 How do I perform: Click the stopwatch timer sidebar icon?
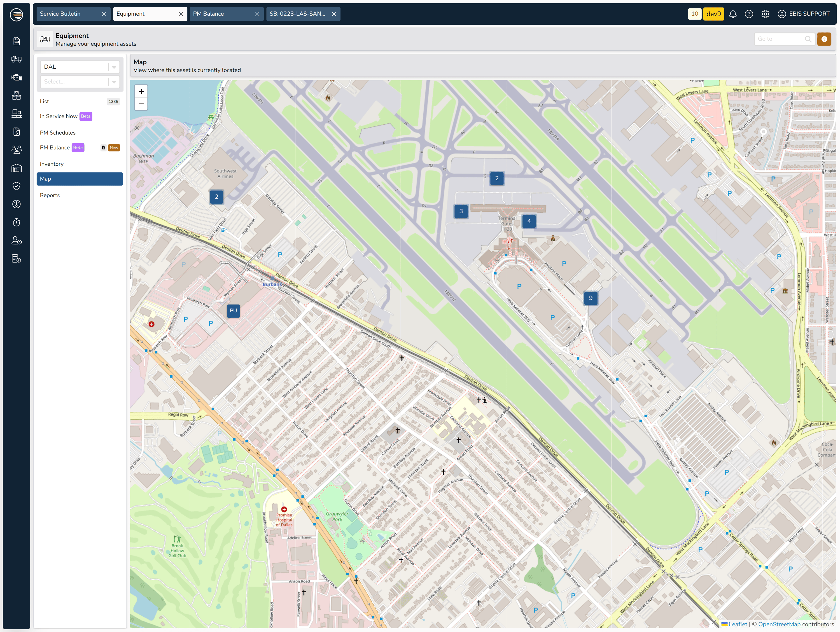[16, 222]
